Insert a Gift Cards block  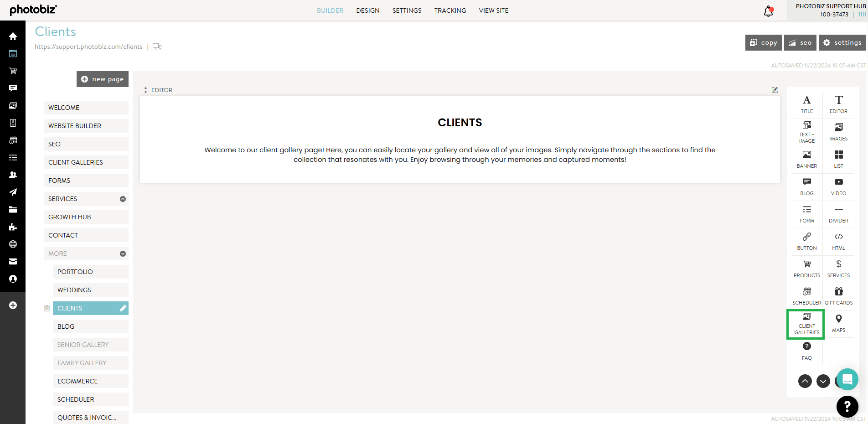[x=838, y=296]
